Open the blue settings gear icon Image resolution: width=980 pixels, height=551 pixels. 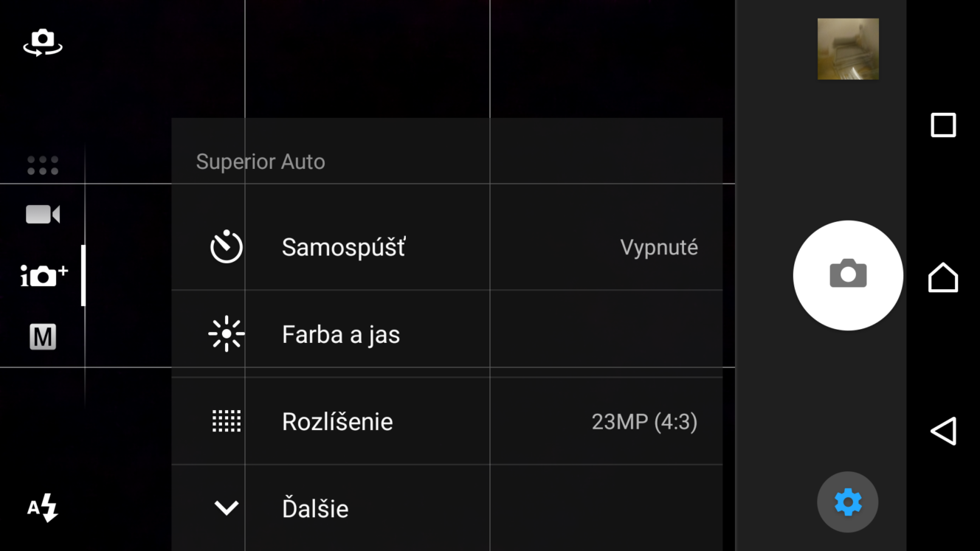[x=848, y=502]
